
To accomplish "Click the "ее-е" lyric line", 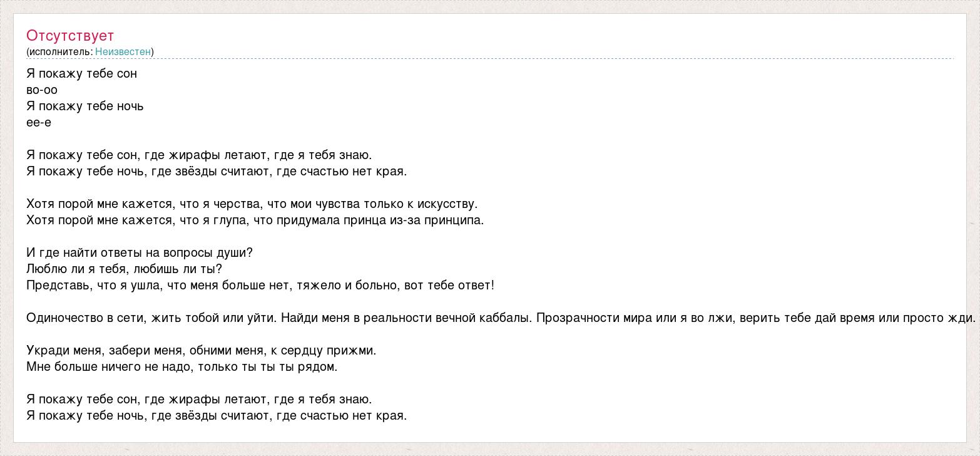I will (x=39, y=123).
